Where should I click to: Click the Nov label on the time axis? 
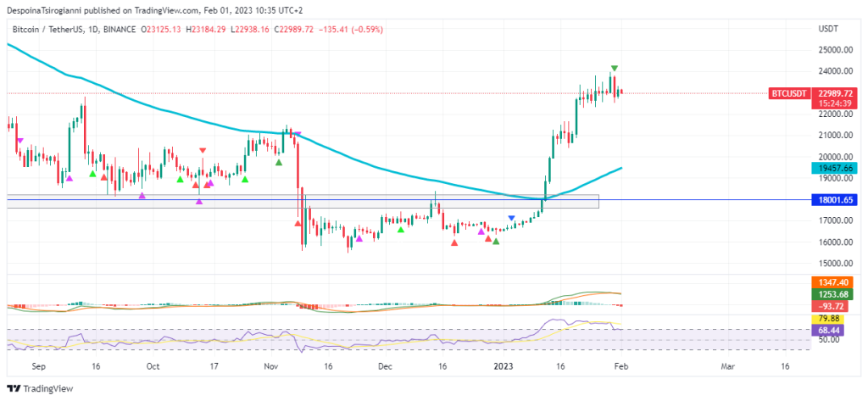[271, 367]
